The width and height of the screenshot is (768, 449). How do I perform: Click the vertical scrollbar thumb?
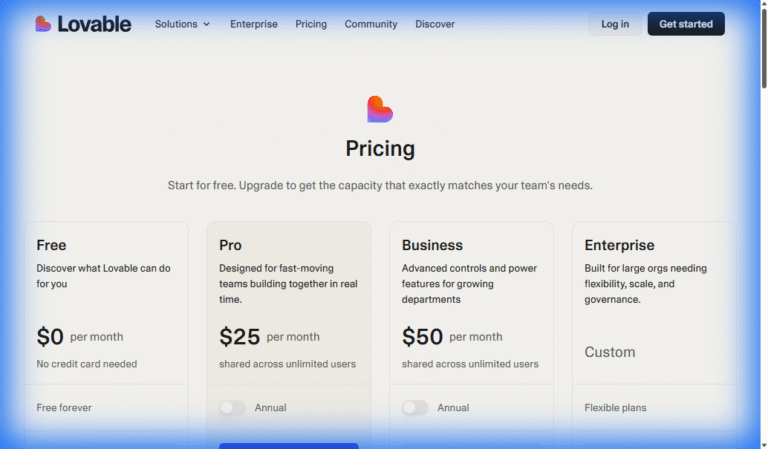coord(764,48)
